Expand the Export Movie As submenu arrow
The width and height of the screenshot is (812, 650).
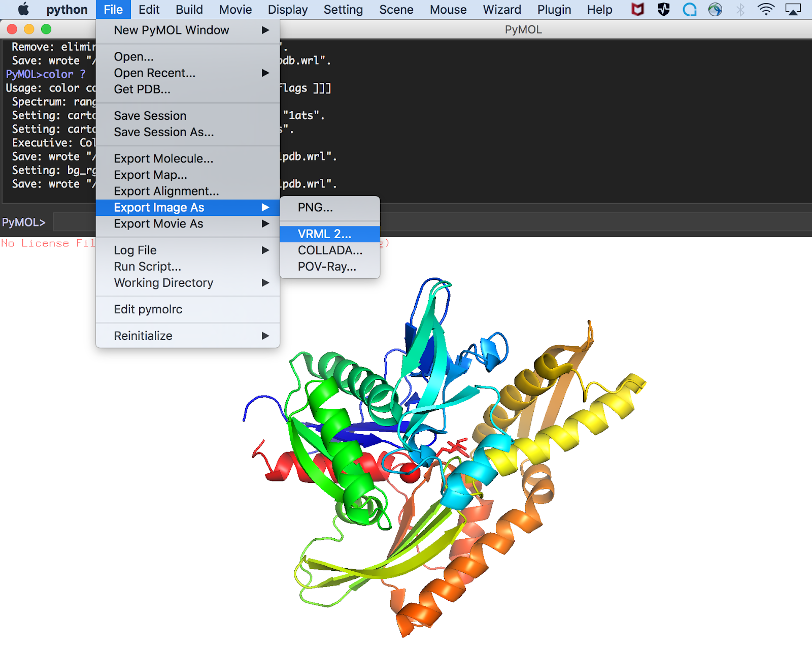(x=265, y=224)
